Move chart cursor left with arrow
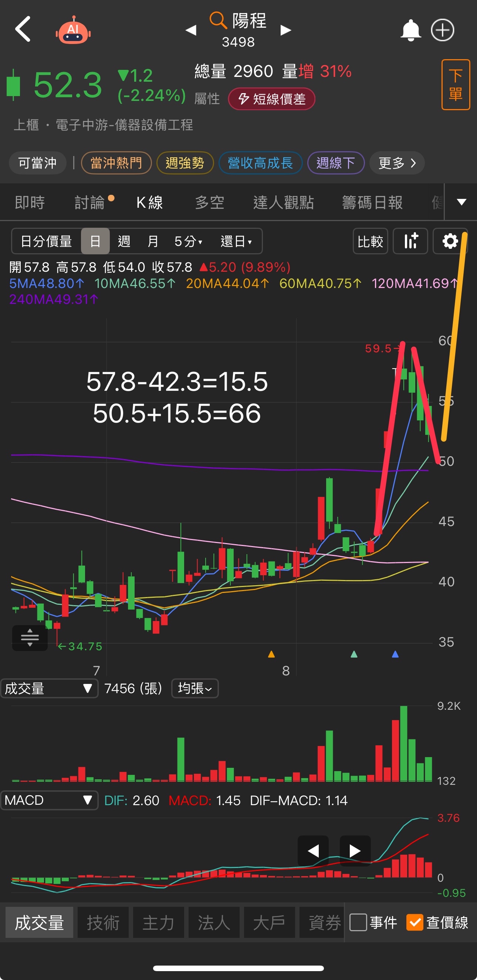This screenshot has width=477, height=980. 313,850
